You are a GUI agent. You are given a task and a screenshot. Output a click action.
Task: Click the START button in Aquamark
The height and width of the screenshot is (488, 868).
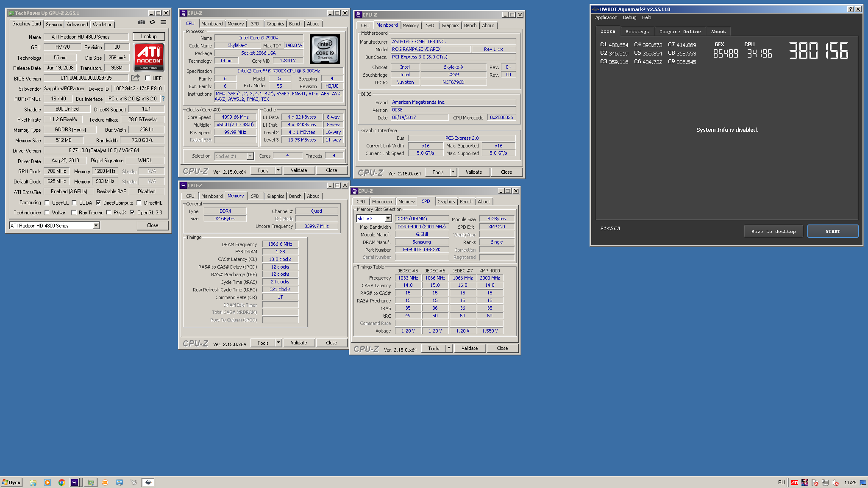(833, 231)
